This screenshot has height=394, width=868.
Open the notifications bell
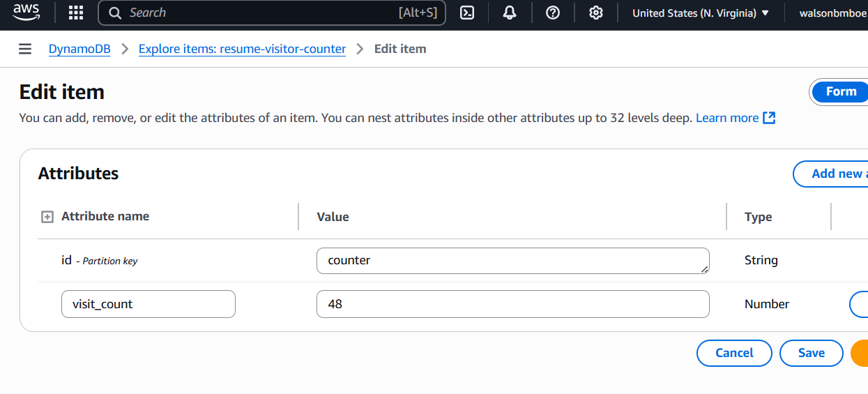[x=510, y=13]
